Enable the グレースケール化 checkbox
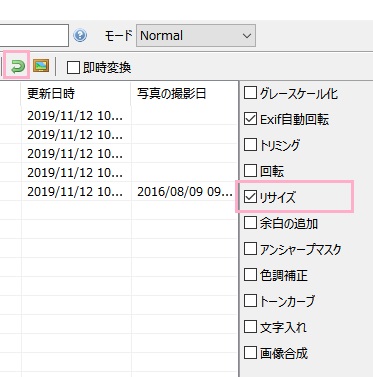Viewport: 373px width, 377px height. click(250, 93)
